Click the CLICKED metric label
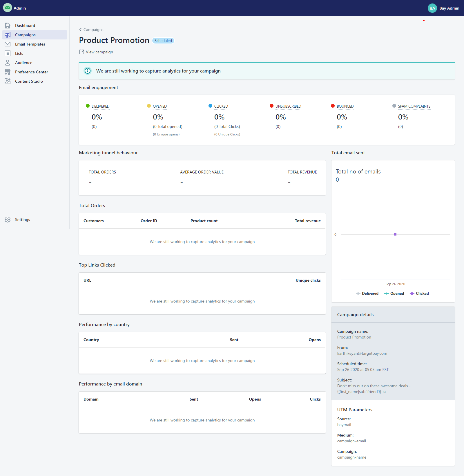The height and width of the screenshot is (476, 464). [x=221, y=106]
